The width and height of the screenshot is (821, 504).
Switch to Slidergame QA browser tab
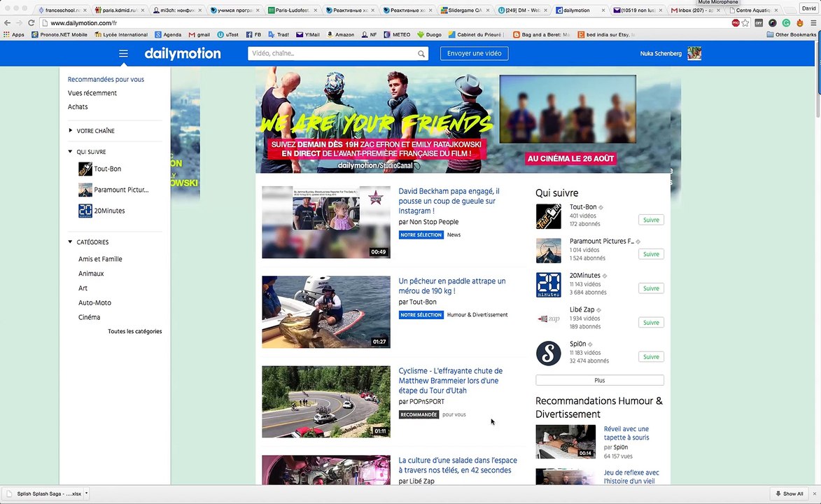464,10
